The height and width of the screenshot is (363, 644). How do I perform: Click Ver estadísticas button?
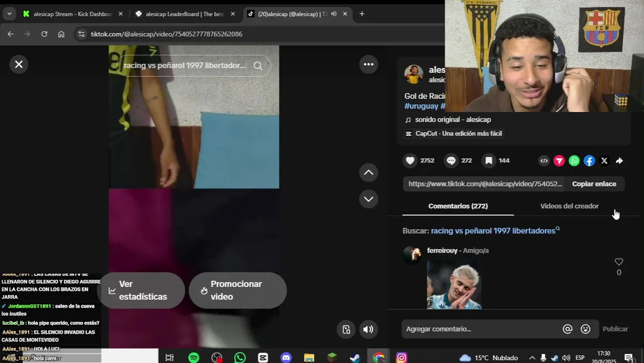[141, 290]
